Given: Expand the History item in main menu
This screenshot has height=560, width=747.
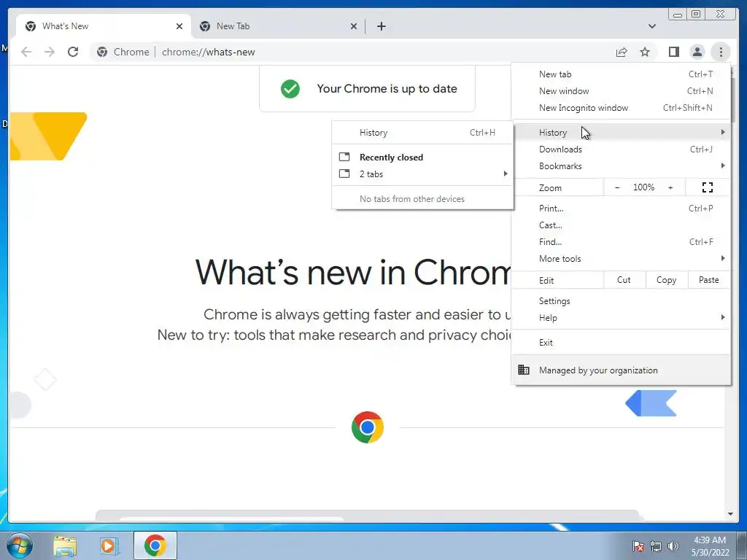Looking at the screenshot, I should pyautogui.click(x=622, y=133).
